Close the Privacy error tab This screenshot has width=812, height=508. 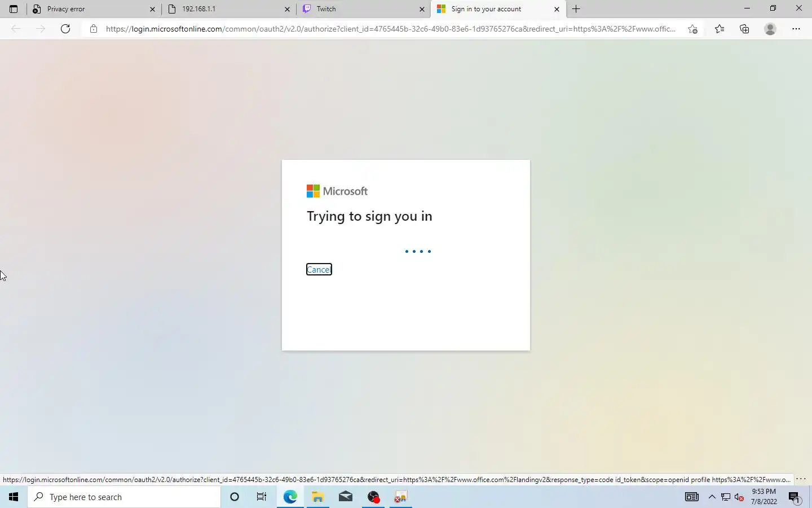(x=152, y=9)
